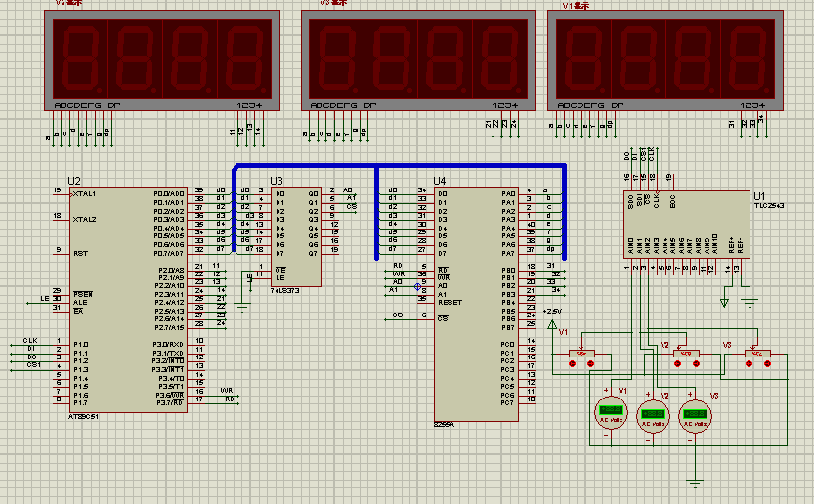Click the RST pin label on U2
The height and width of the screenshot is (504, 814).
(x=80, y=254)
